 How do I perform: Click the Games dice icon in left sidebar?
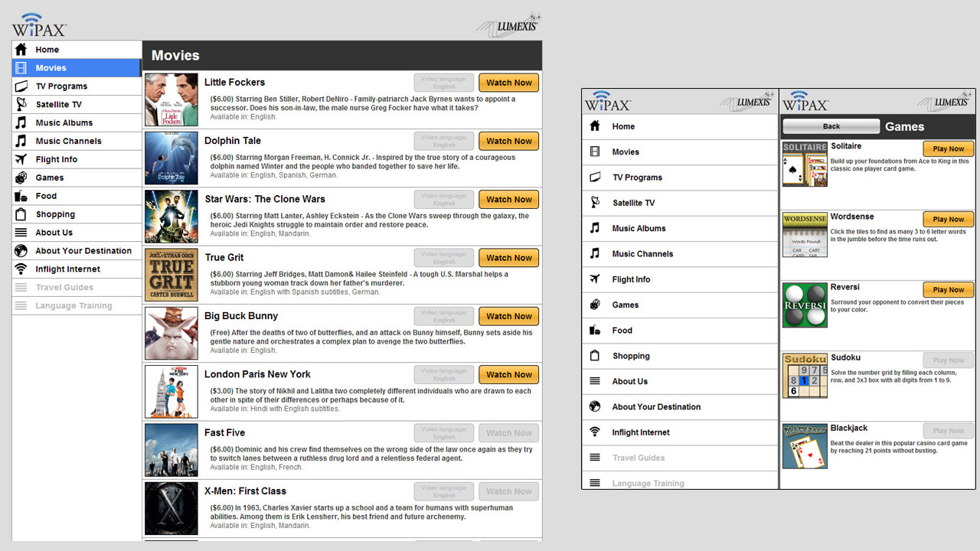(x=21, y=178)
